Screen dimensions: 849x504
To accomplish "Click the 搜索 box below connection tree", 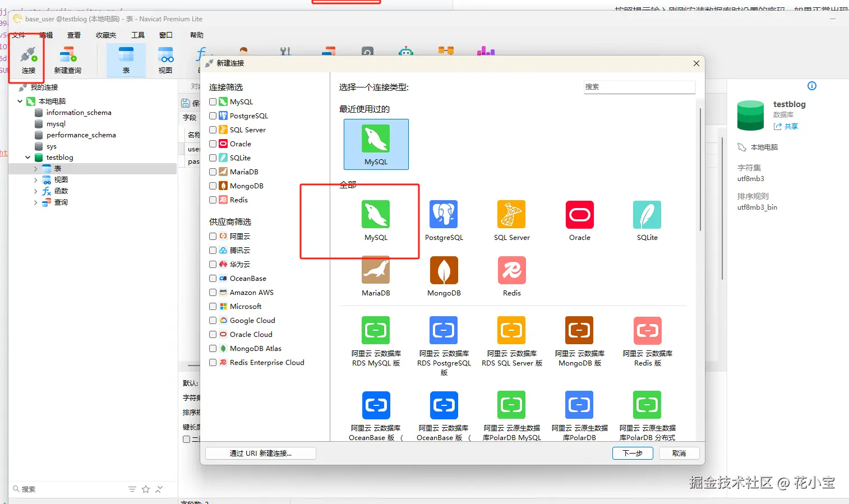I will pos(67,489).
